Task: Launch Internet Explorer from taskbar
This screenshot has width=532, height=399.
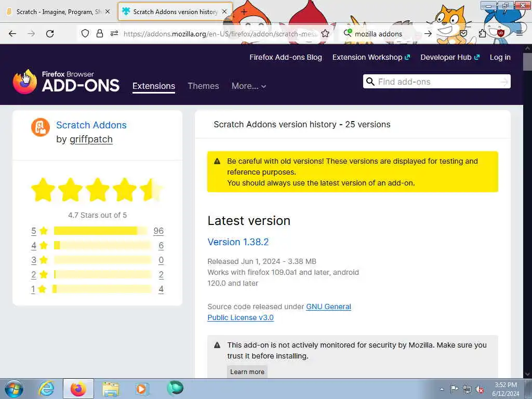Action: (x=46, y=389)
